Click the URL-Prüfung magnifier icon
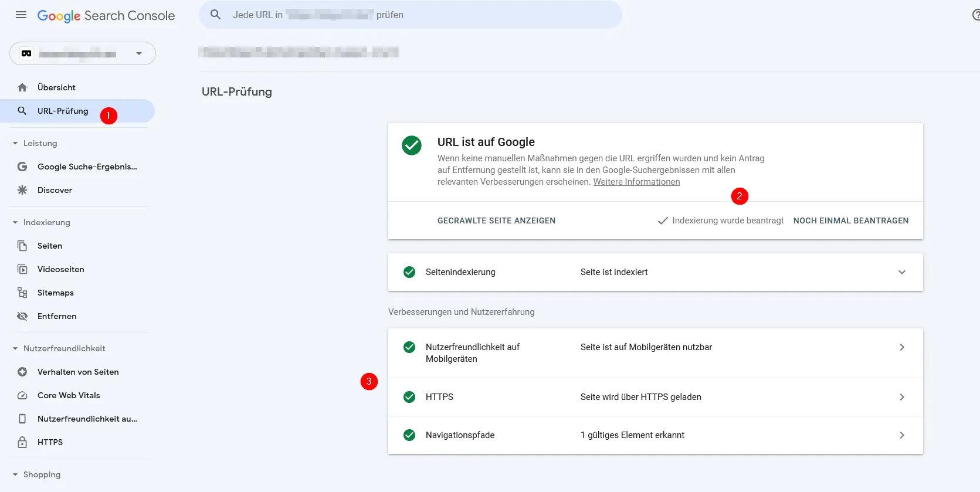This screenshot has height=492, width=980. 22,111
